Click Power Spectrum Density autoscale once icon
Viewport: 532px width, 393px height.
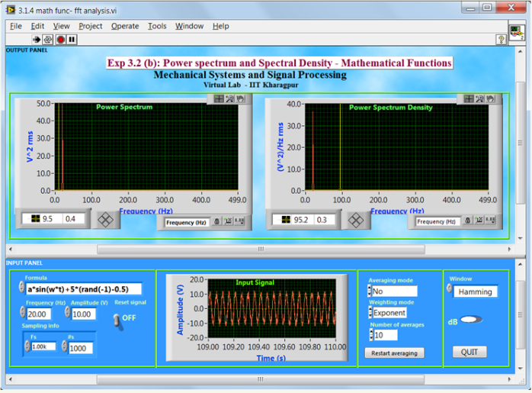click(479, 220)
